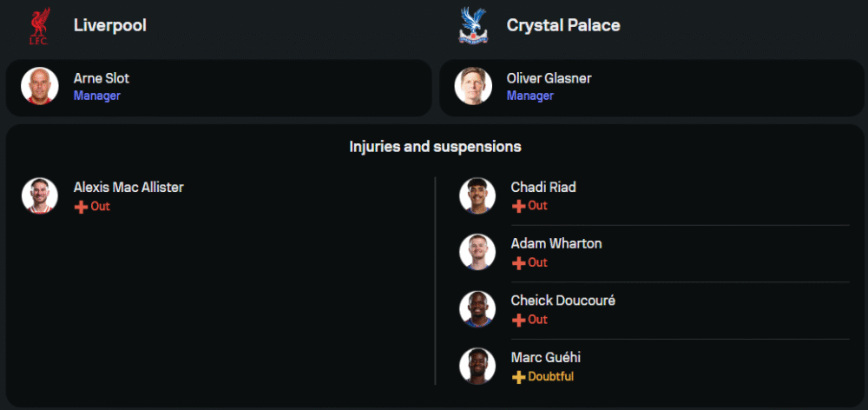Image resolution: width=868 pixels, height=410 pixels.
Task: Select the Arne Slot name link
Action: click(x=101, y=78)
